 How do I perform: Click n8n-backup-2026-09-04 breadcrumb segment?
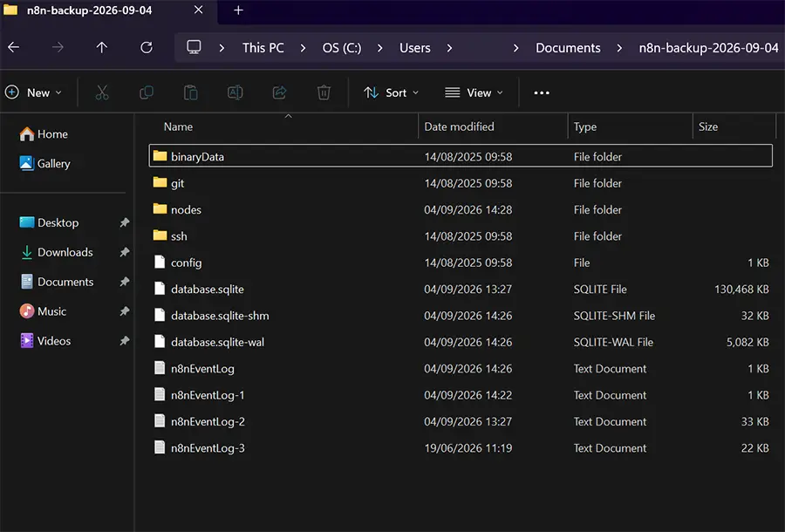click(708, 48)
